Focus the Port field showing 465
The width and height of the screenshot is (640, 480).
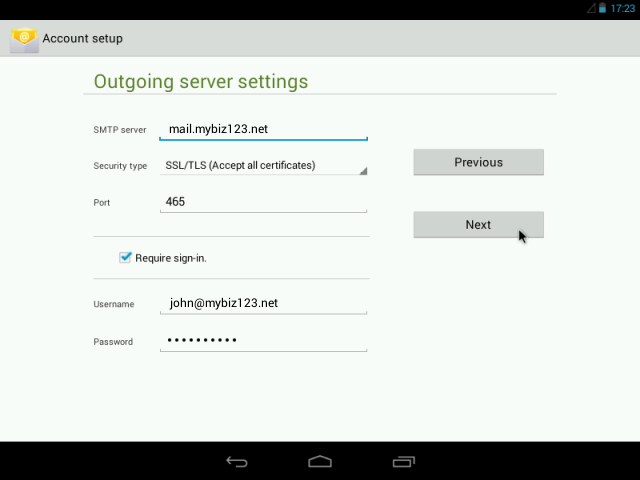[264, 202]
